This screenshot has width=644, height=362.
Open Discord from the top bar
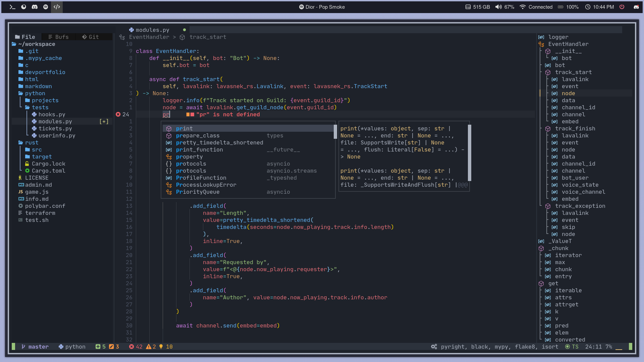point(35,7)
